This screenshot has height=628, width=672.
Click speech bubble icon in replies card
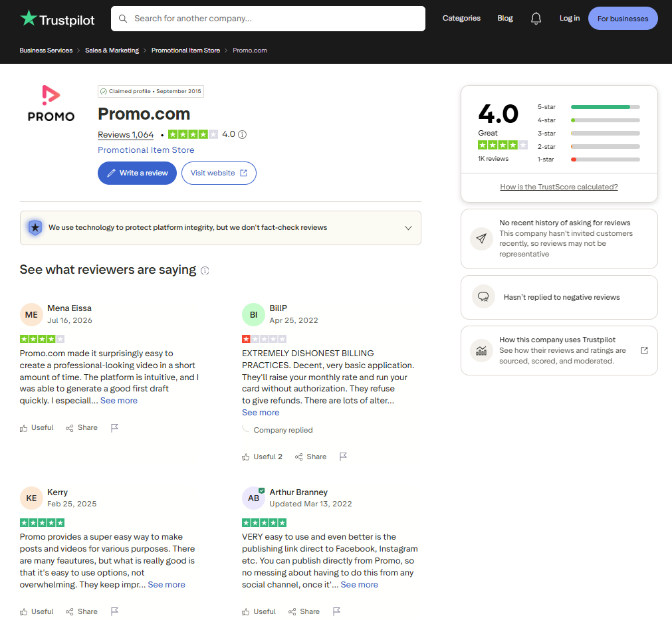point(483,297)
